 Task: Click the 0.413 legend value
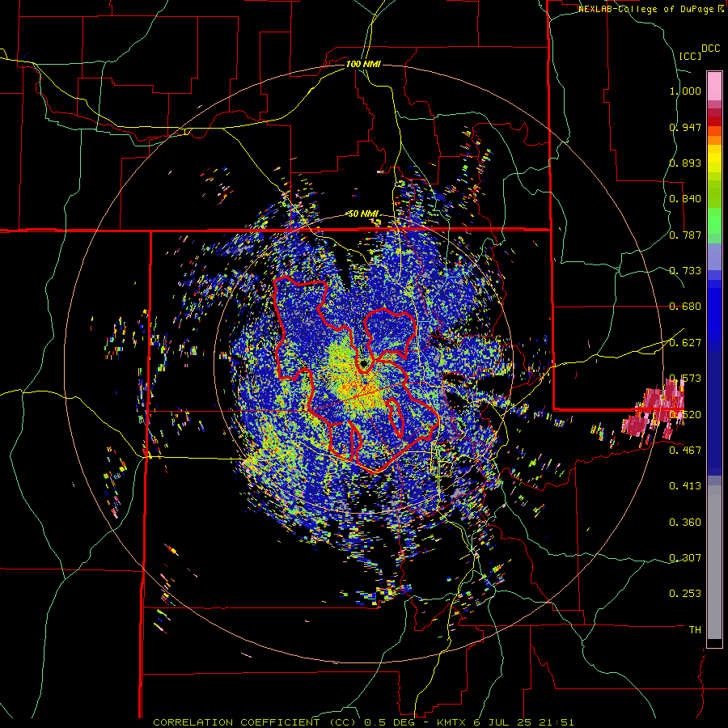coord(685,486)
